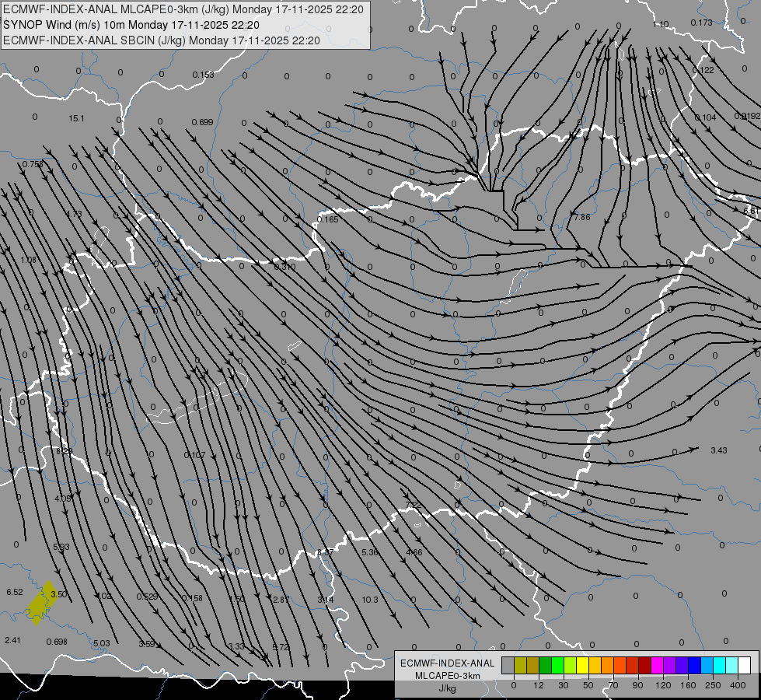761x700 pixels.
Task: Click the legend unit label J/kg
Action: point(448,688)
